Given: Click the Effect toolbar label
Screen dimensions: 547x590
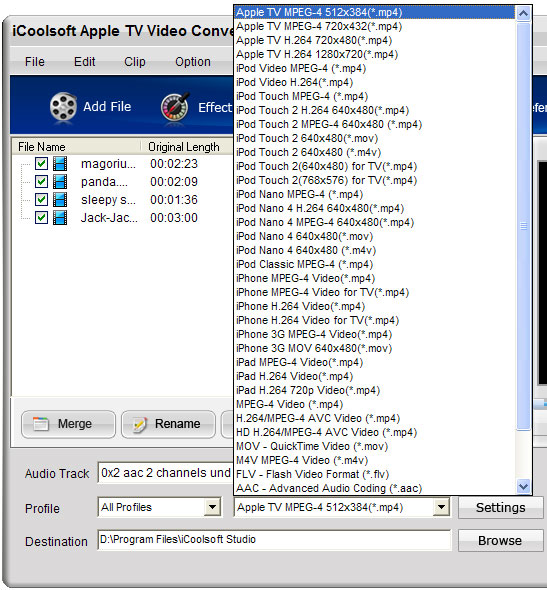Looking at the screenshot, I should pyautogui.click(x=215, y=108).
